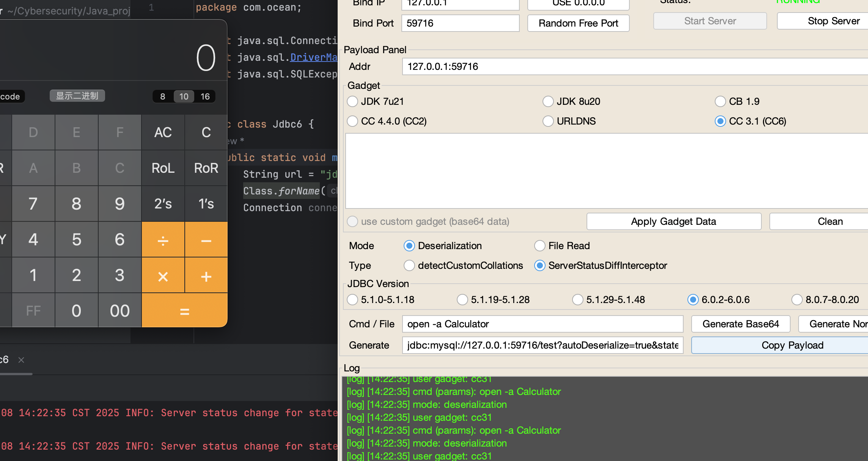Click calculator digit 4 key
The width and height of the screenshot is (868, 461).
point(33,240)
